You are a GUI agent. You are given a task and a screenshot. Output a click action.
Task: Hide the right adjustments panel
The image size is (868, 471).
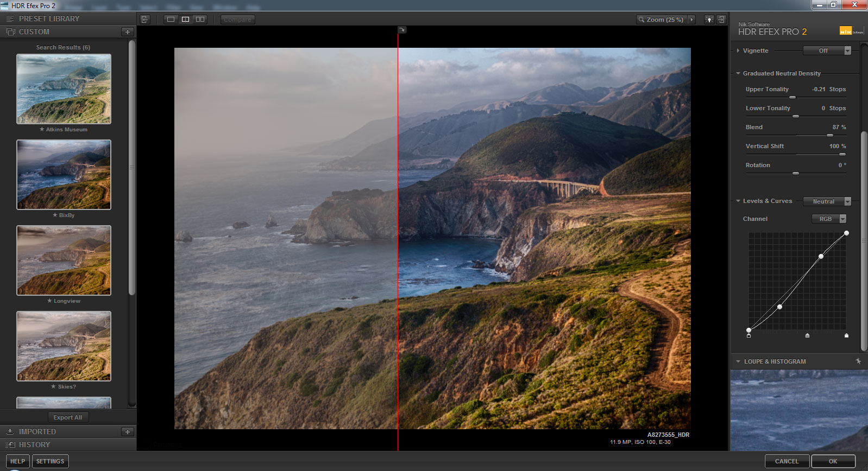point(721,20)
